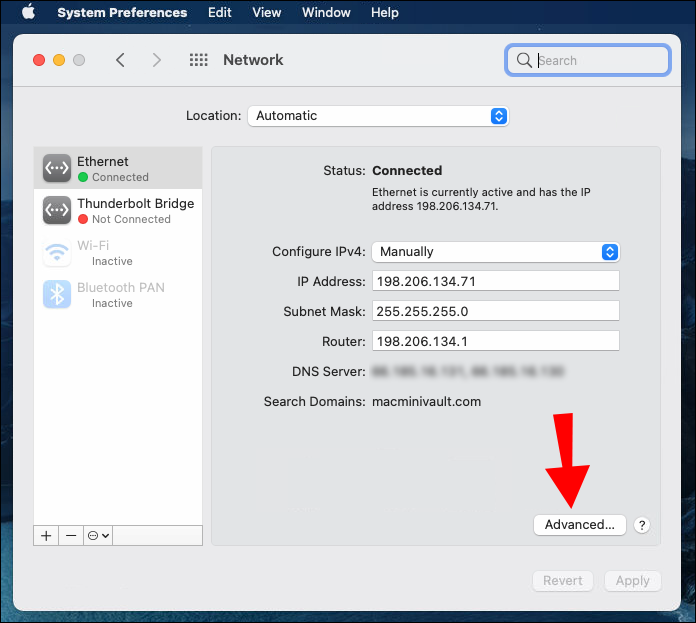Click the Subnet Mask field
Image resolution: width=696 pixels, height=623 pixels.
pos(495,311)
